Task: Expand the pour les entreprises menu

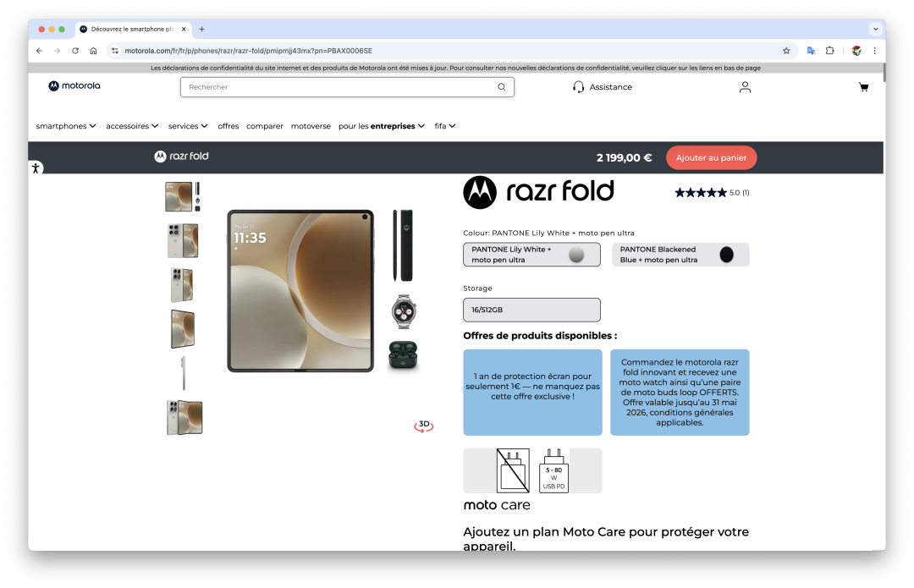Action: pos(381,126)
